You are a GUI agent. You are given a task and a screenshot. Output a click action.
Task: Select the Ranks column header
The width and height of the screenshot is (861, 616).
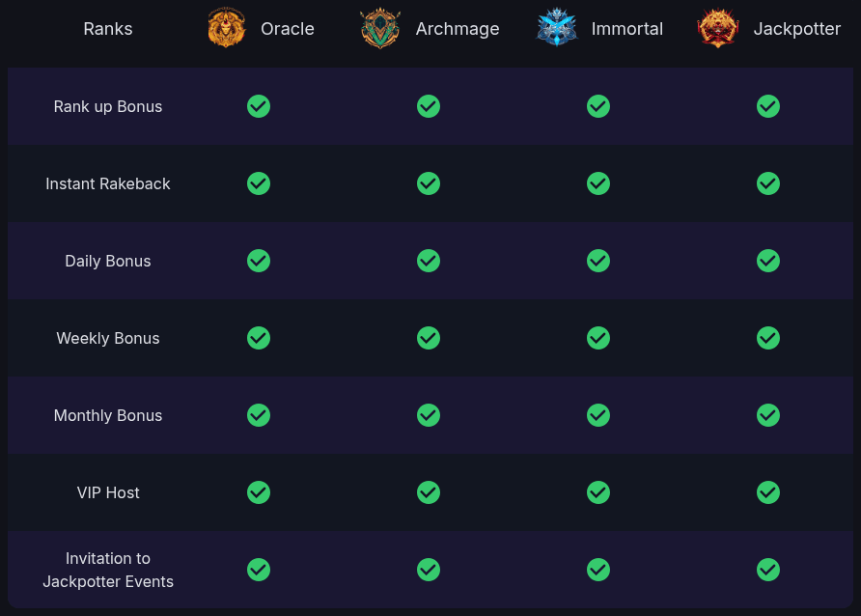click(x=108, y=29)
